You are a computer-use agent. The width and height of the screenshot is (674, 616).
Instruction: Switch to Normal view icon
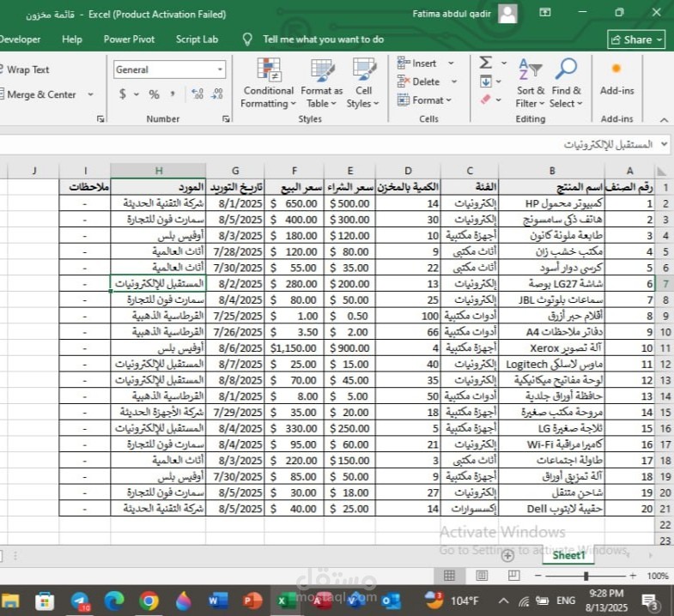pos(449,576)
